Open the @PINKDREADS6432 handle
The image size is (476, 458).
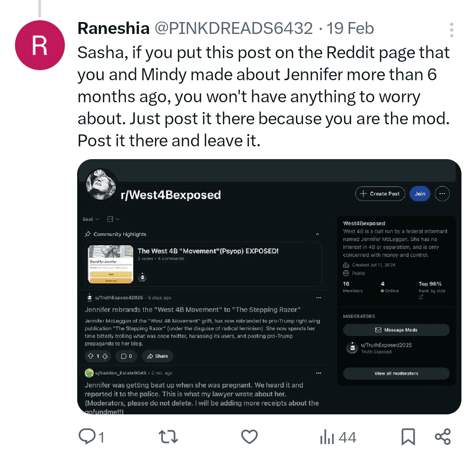pos(234,28)
